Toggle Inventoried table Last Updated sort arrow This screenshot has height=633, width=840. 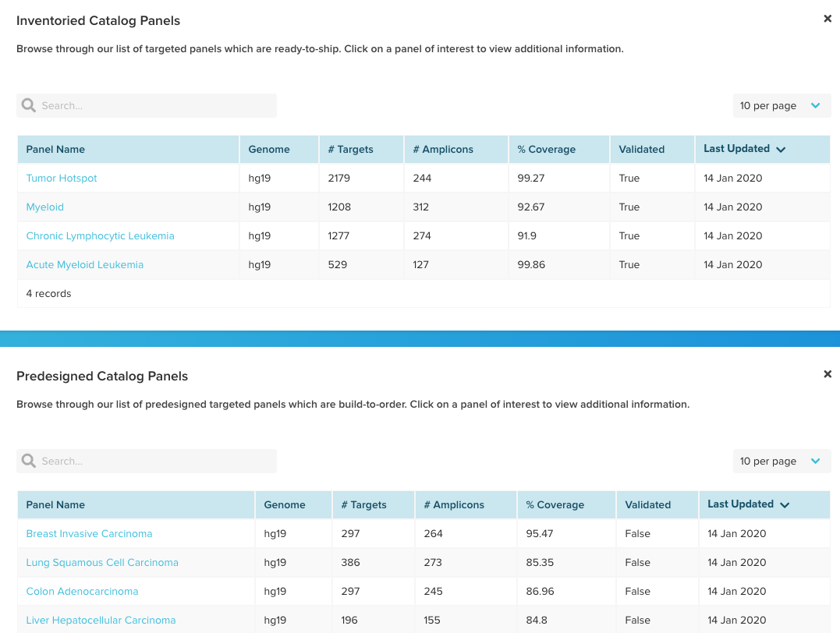(781, 150)
